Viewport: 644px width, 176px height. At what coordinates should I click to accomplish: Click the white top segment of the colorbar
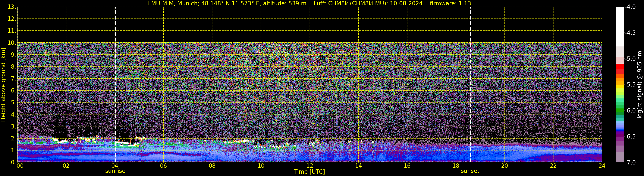pyautogui.click(x=620, y=27)
